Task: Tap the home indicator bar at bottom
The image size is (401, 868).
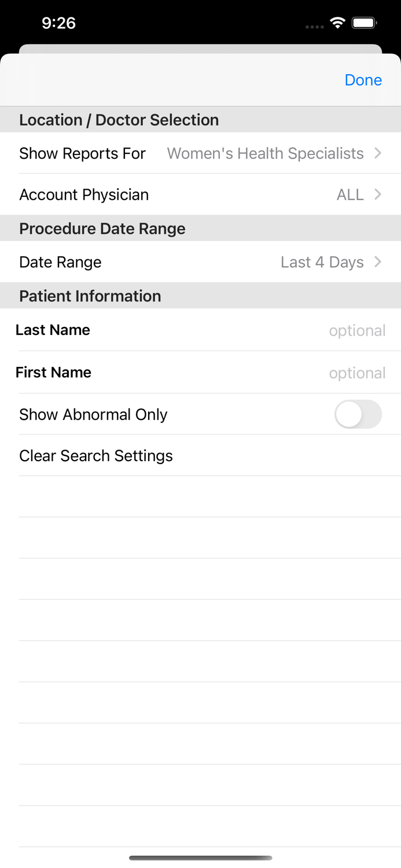Action: click(200, 859)
